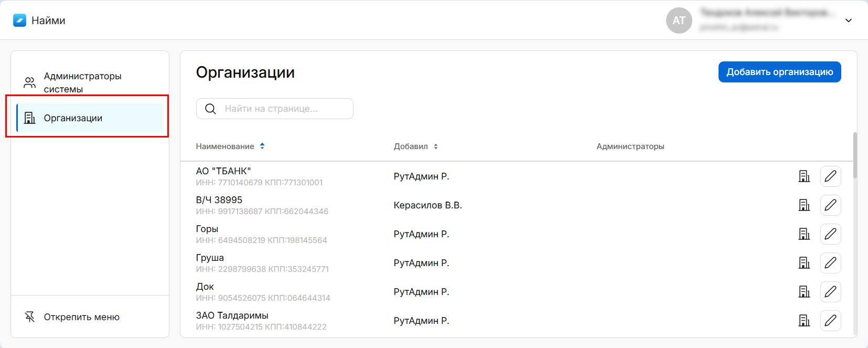Click building icon in В/Ч 38995 row

(x=804, y=205)
